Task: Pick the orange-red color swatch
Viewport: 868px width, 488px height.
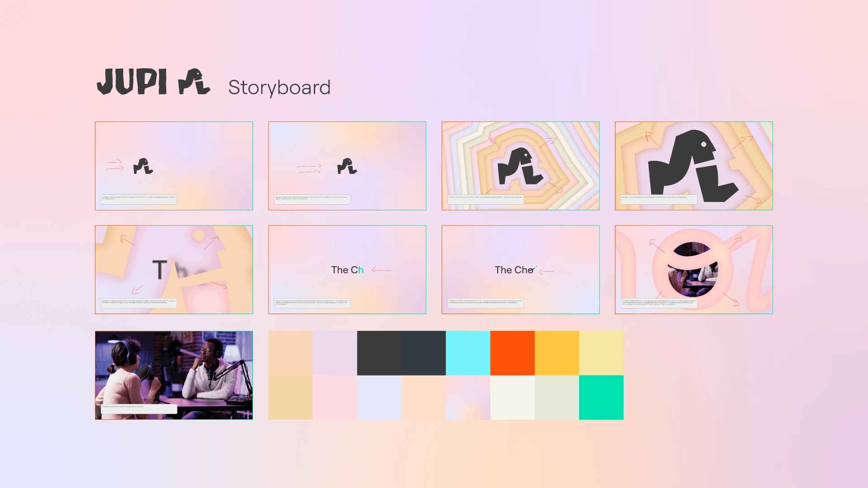Action: (513, 353)
